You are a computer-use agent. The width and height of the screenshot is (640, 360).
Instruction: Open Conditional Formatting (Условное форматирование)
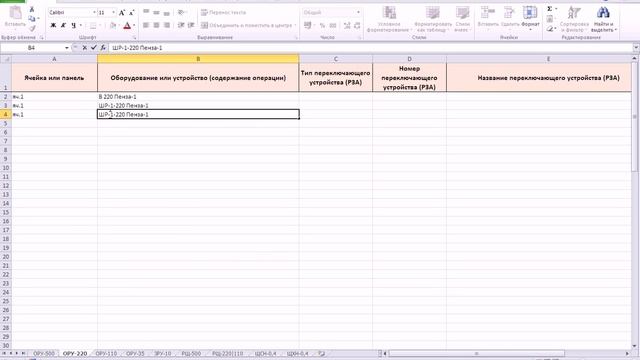click(389, 19)
